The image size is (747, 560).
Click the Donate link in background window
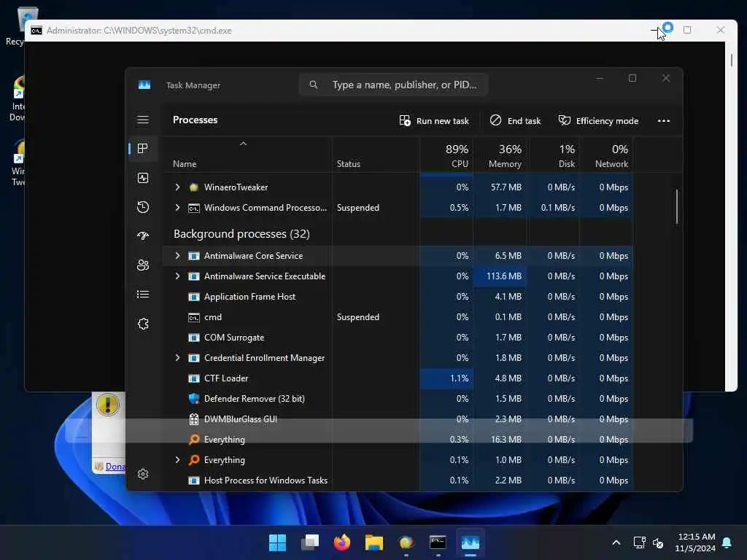[x=115, y=467]
